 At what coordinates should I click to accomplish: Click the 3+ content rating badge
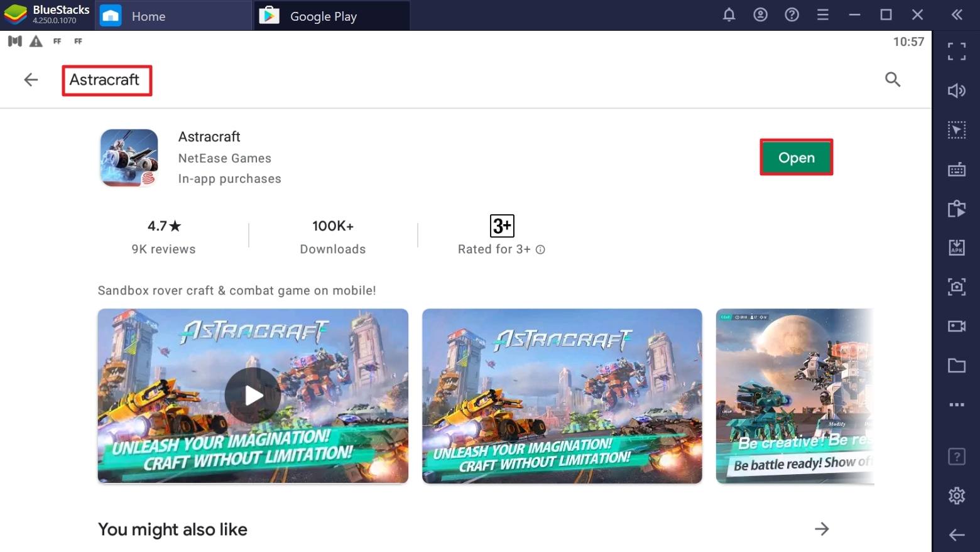502,225
